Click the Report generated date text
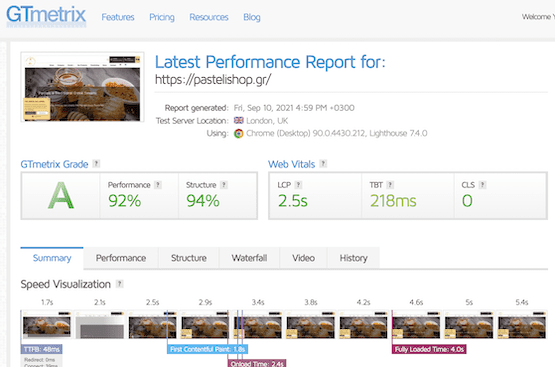Screen dimensions: 555x367 [294, 108]
